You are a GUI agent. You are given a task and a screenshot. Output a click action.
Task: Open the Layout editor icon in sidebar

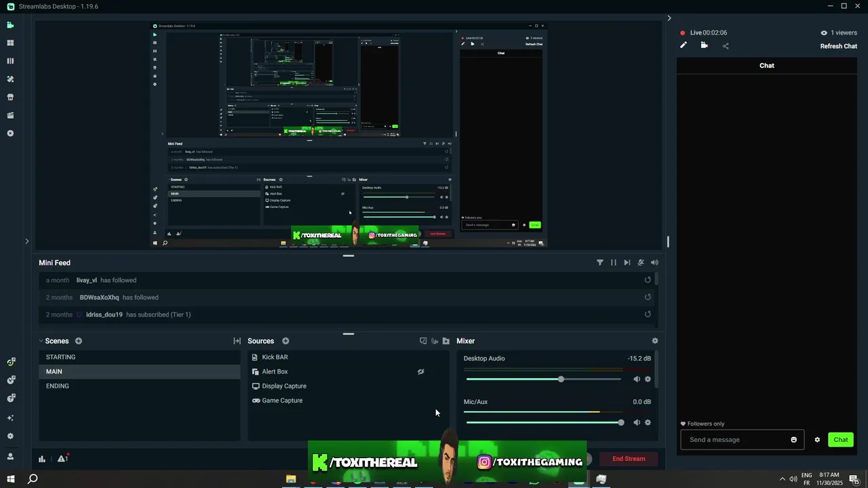tap(10, 61)
